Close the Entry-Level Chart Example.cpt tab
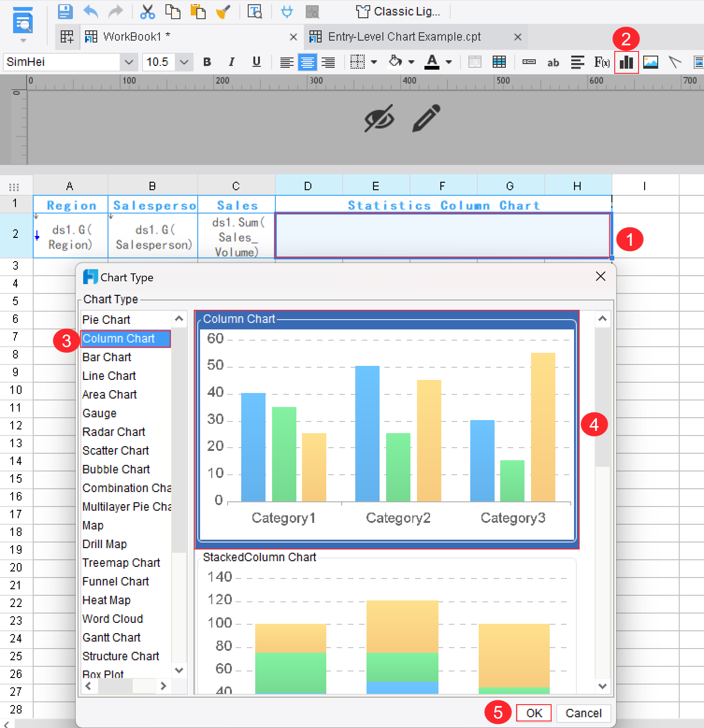Viewport: 704px width, 728px height. pos(517,37)
